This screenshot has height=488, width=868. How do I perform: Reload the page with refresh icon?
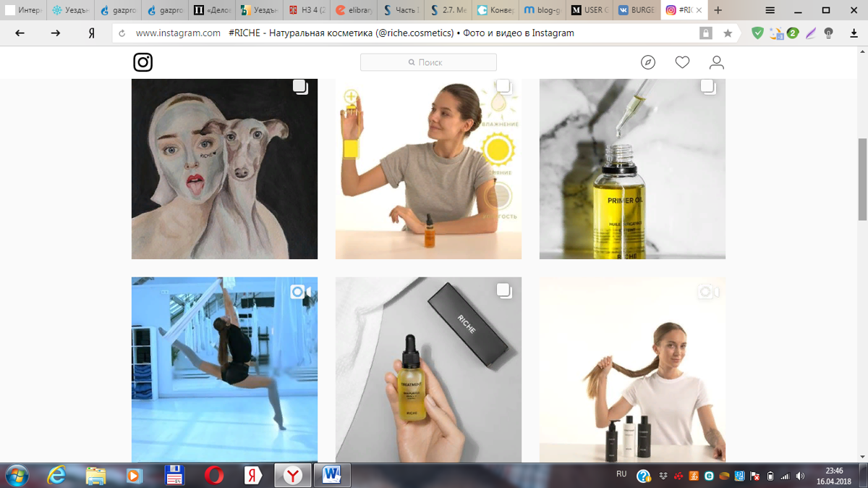pyautogui.click(x=122, y=33)
